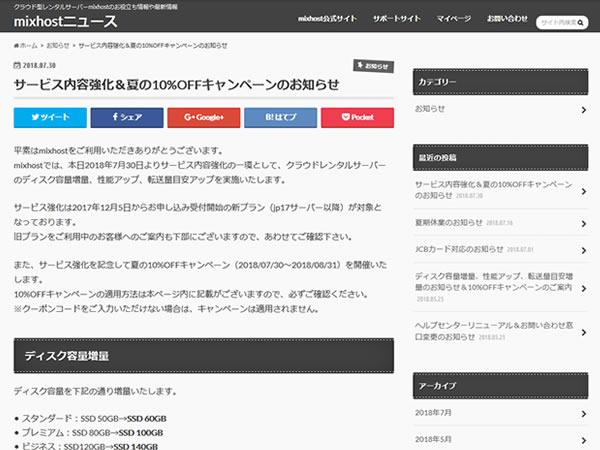600x450 pixels.
Task: Open サポートサイト in the header menu
Action: tap(397, 18)
